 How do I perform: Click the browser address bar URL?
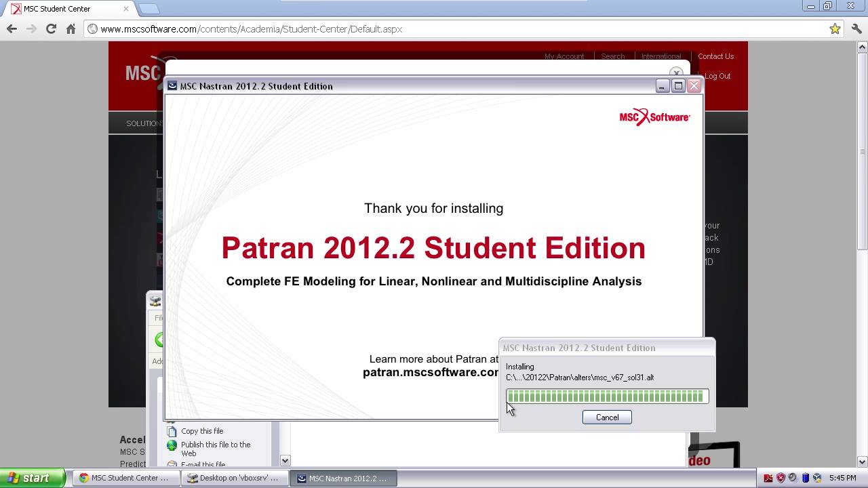tap(252, 29)
